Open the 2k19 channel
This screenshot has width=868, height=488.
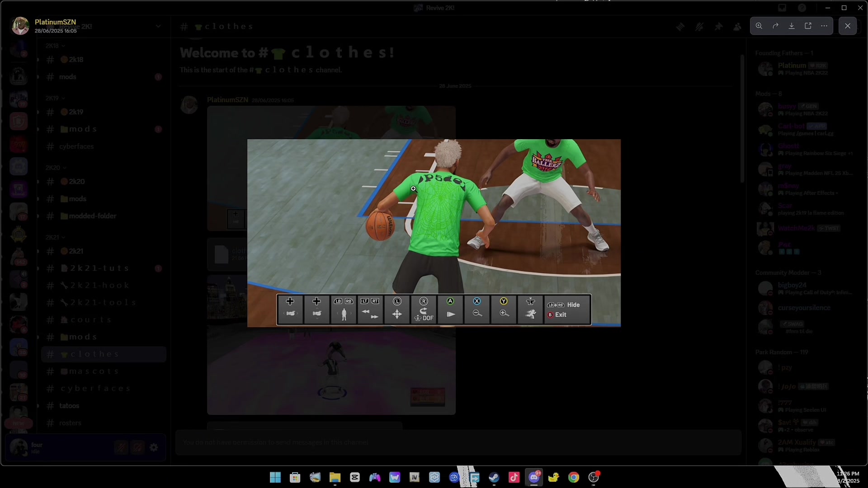tap(104, 112)
